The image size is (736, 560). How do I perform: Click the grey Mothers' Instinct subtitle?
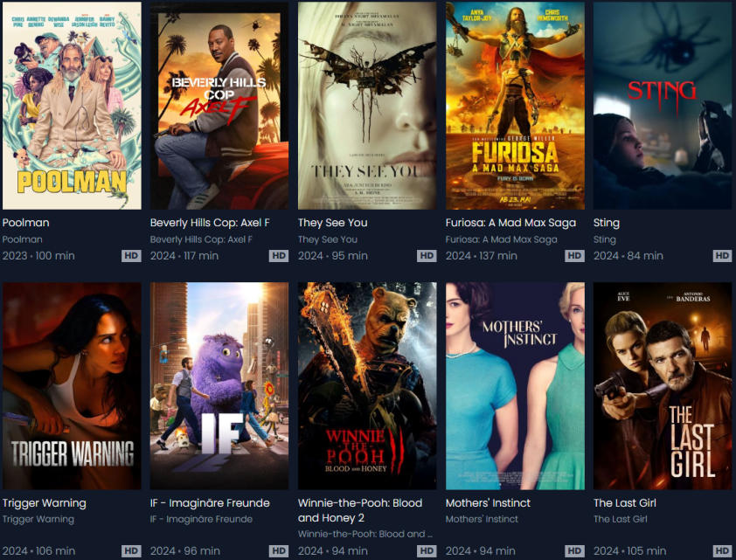pos(482,519)
